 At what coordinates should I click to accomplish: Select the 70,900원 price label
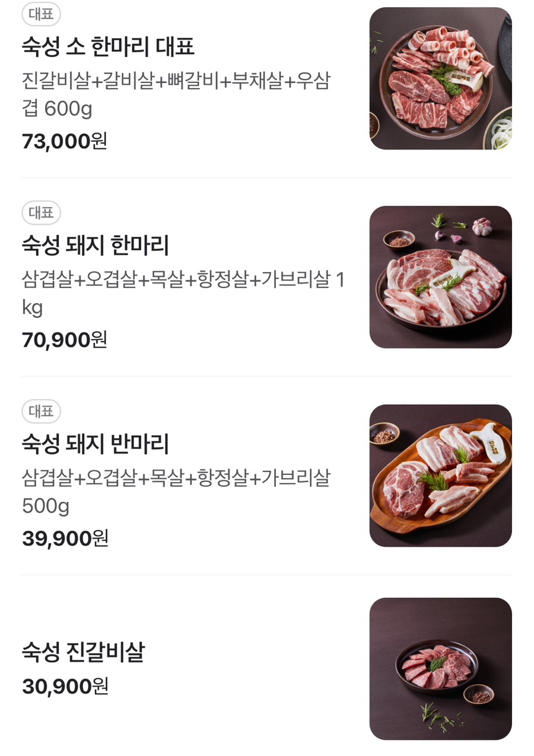click(x=65, y=340)
